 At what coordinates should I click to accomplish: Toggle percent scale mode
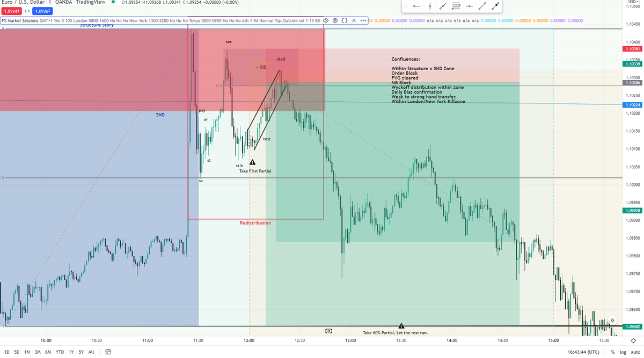(x=612, y=352)
